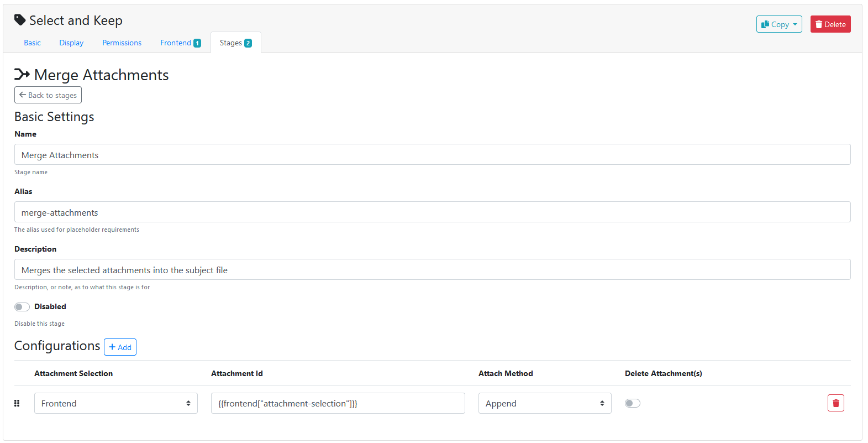This screenshot has width=868, height=443.
Task: Open the Attachment Selection dropdown set to Frontend
Action: [115, 403]
